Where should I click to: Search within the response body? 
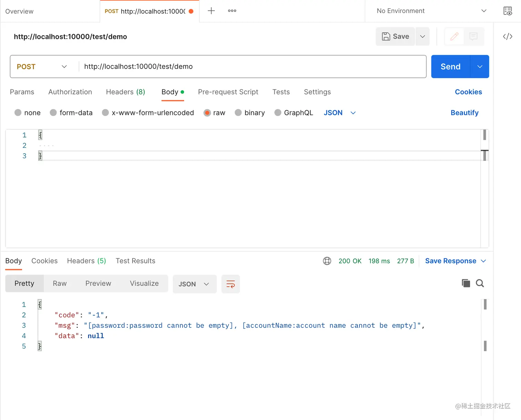[480, 283]
